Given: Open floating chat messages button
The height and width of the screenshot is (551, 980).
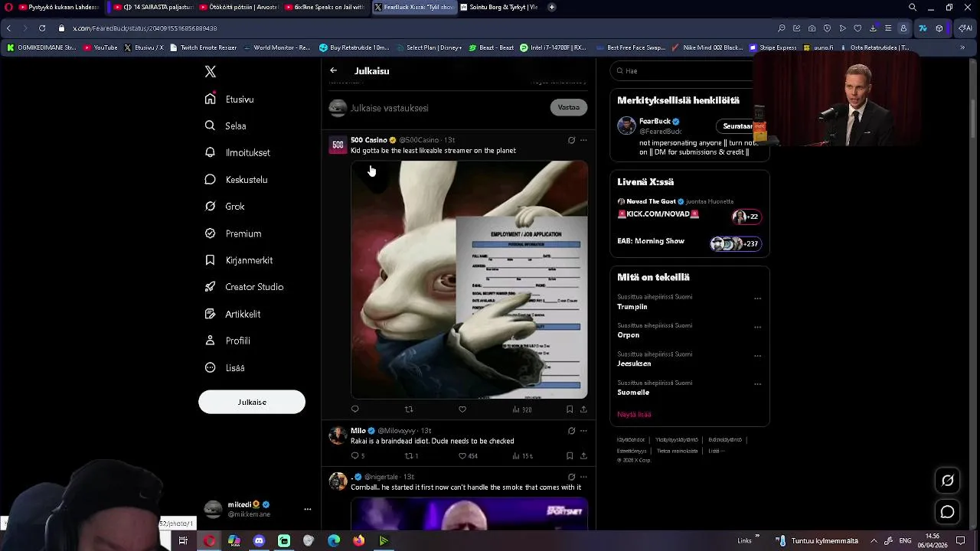Looking at the screenshot, I should (x=947, y=512).
